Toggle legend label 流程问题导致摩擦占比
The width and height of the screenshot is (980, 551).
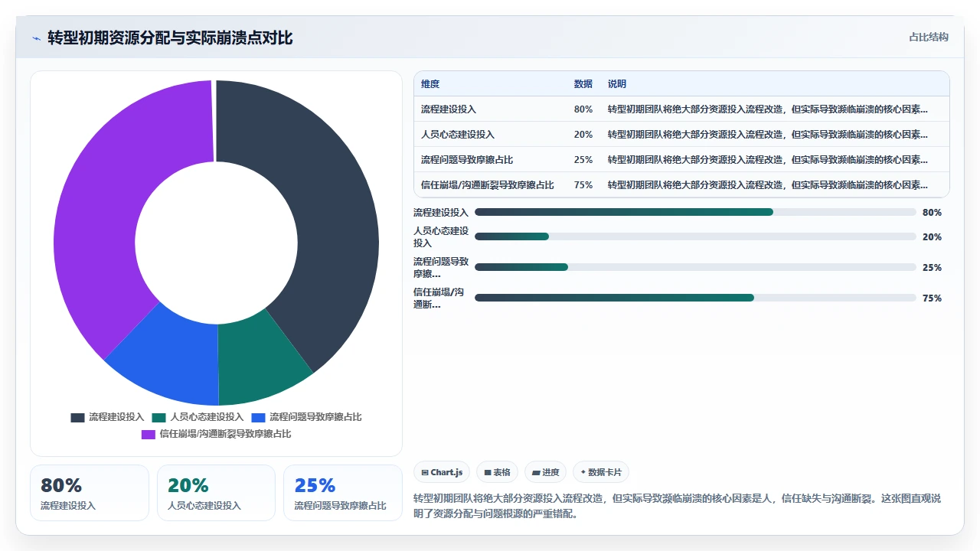(x=315, y=417)
